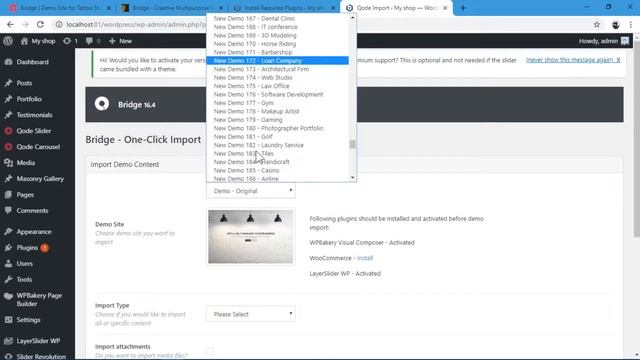Select New Demo 179 - Gaming
The image size is (640, 360).
coord(278,120)
